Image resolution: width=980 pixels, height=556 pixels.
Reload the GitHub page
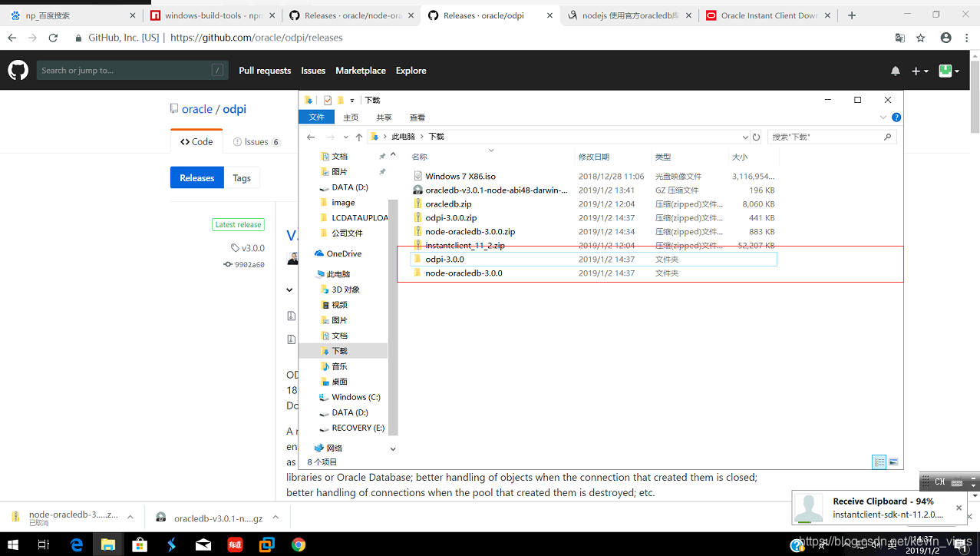coord(53,38)
